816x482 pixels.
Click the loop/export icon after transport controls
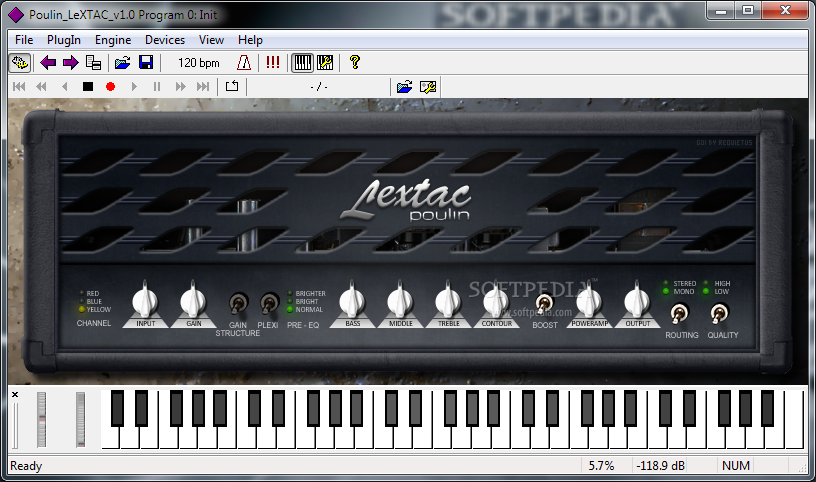[232, 86]
